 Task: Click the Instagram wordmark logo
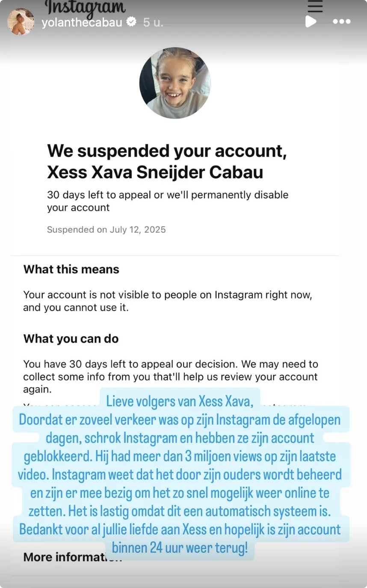tap(86, 7)
